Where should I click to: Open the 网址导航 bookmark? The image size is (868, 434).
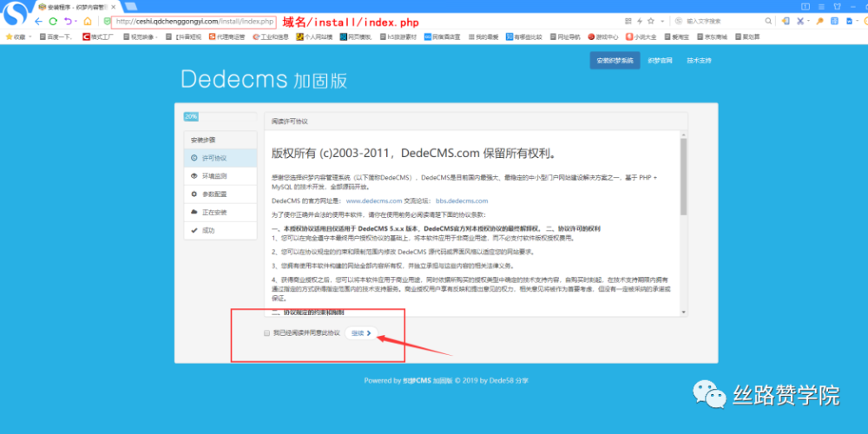(565, 37)
